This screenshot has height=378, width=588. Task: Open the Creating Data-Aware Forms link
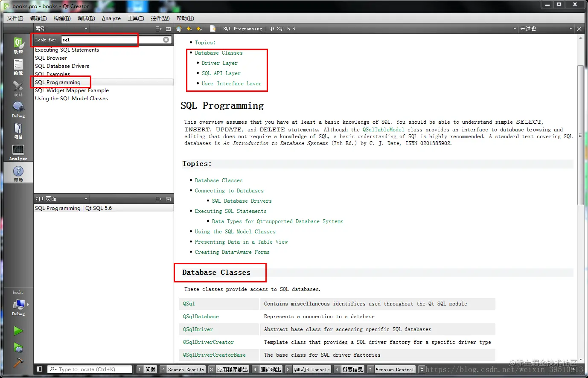pyautogui.click(x=232, y=252)
